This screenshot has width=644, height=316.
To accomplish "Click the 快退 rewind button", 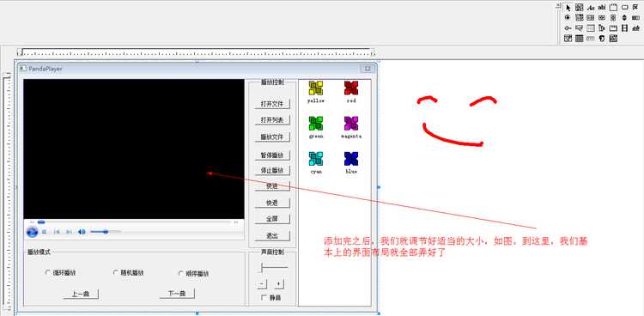I will tap(272, 203).
